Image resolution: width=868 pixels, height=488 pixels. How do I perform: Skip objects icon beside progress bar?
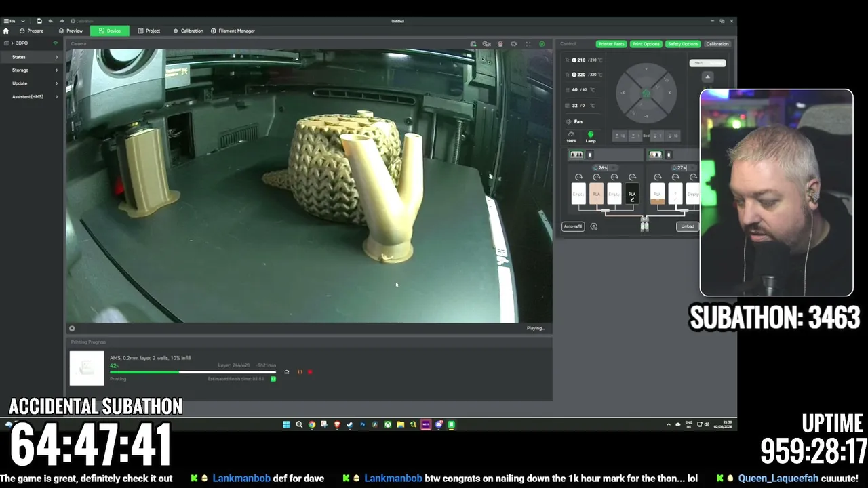tap(287, 371)
